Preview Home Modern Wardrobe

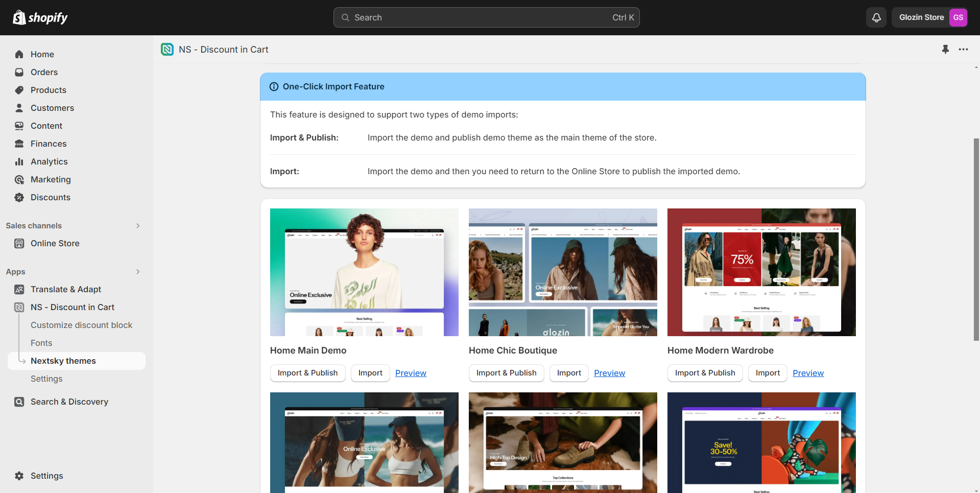click(808, 373)
